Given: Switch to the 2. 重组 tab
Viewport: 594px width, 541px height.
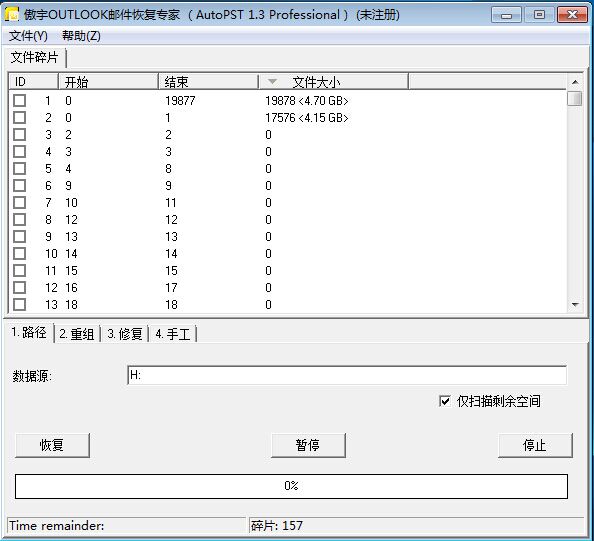Looking at the screenshot, I should click(x=77, y=334).
